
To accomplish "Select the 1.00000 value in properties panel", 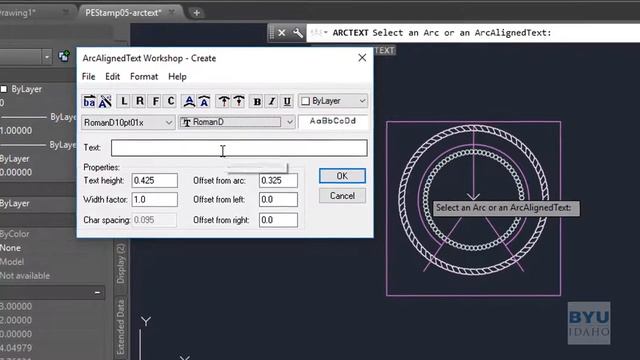I will click(x=16, y=131).
